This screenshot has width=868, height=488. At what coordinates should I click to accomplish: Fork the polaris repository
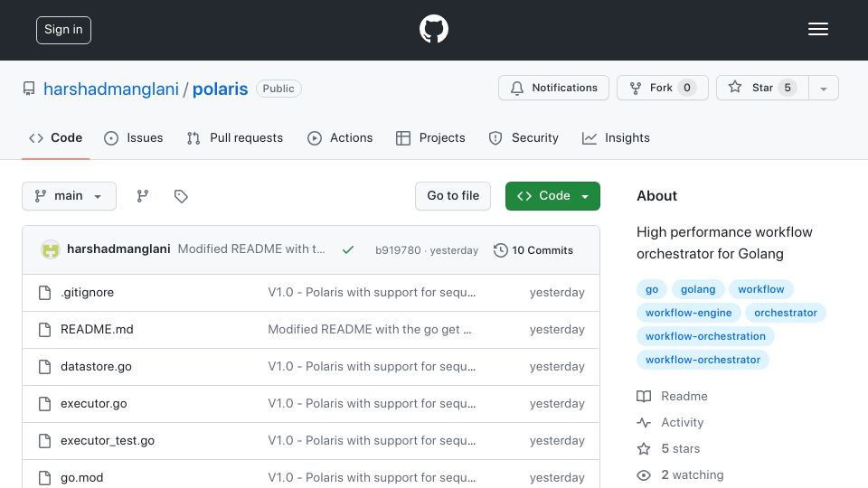click(663, 88)
